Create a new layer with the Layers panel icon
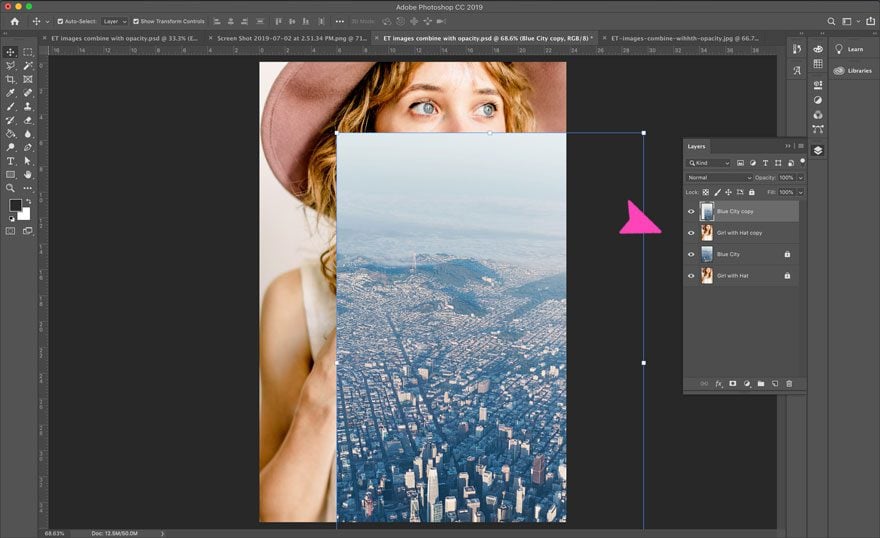The image size is (880, 538). (775, 383)
